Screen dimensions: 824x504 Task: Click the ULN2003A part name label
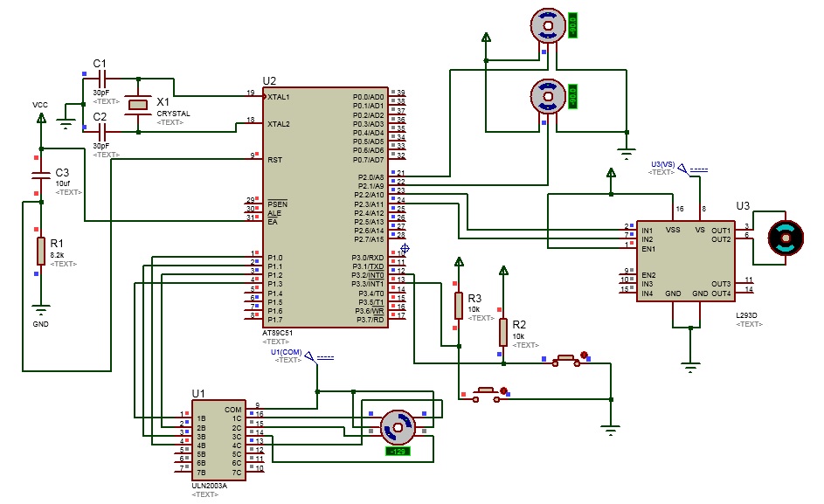click(x=209, y=486)
